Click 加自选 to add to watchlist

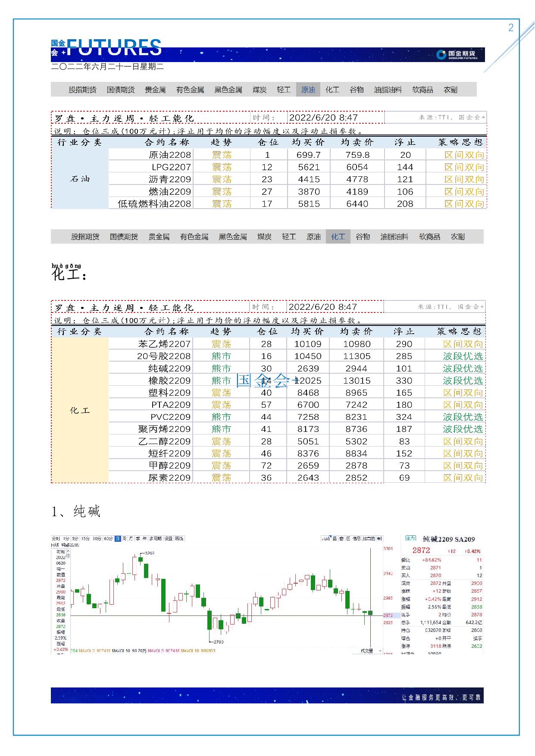click(x=369, y=539)
